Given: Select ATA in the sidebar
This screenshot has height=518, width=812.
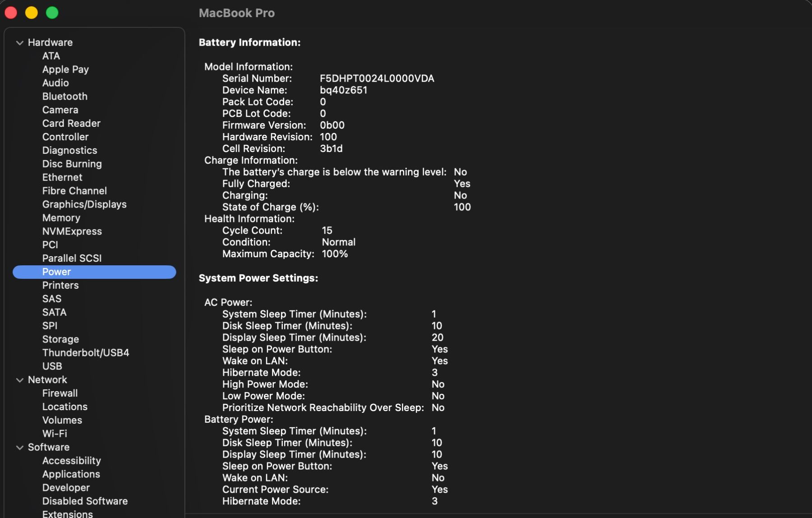Looking at the screenshot, I should (51, 56).
